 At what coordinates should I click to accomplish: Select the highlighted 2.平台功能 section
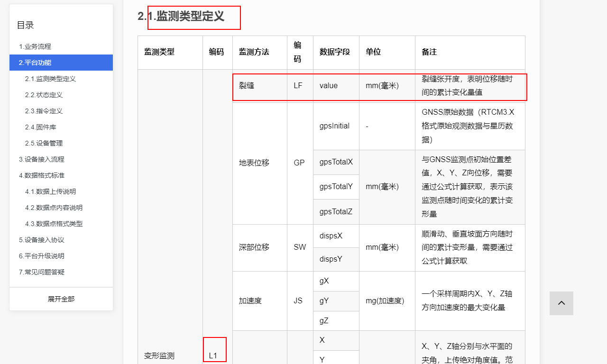click(x=35, y=63)
